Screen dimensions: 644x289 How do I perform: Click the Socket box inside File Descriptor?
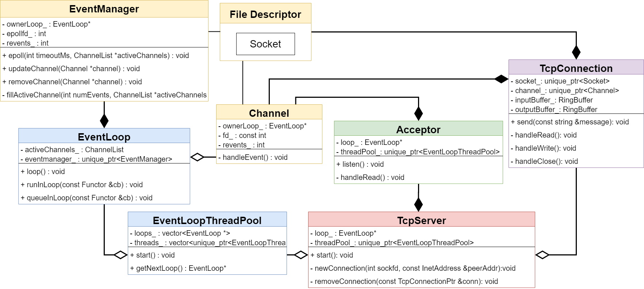[x=265, y=44]
